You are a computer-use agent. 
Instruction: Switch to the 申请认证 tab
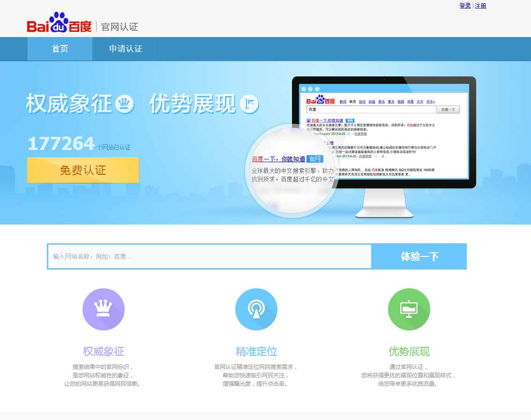tap(125, 49)
